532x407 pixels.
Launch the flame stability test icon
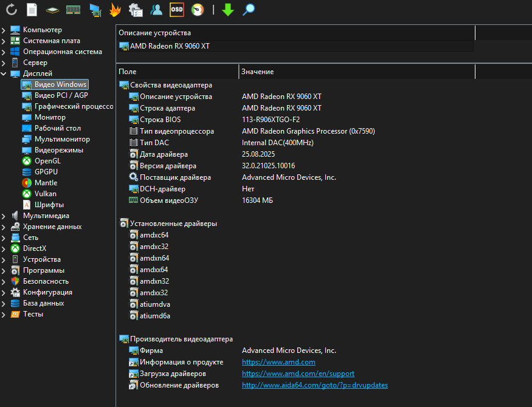(114, 10)
